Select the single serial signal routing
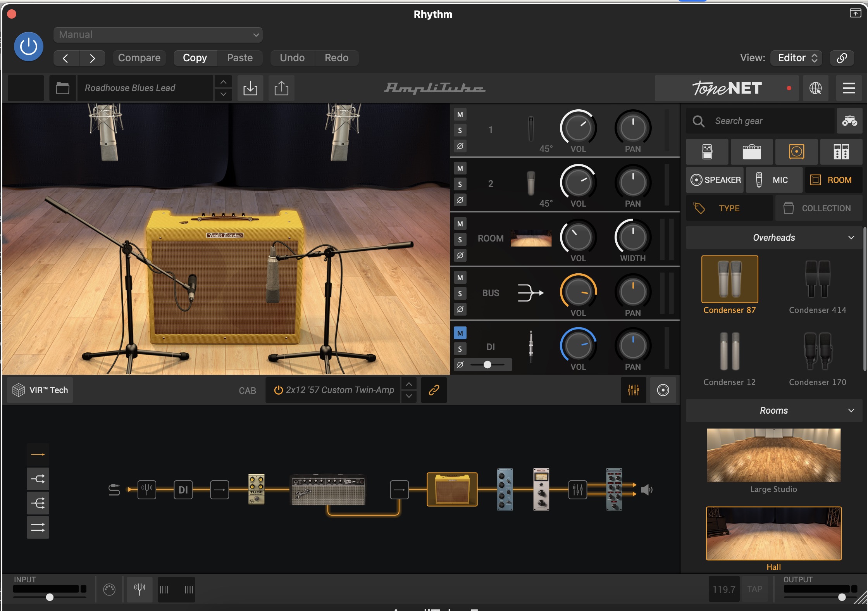Viewport: 868px width, 611px height. [x=38, y=455]
